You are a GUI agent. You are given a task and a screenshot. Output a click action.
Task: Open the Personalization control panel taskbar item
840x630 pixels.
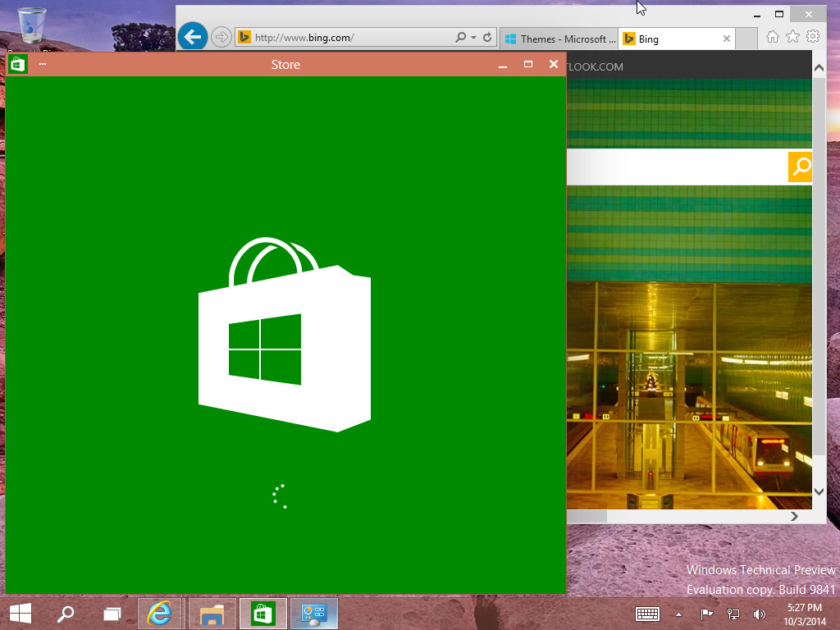[314, 614]
